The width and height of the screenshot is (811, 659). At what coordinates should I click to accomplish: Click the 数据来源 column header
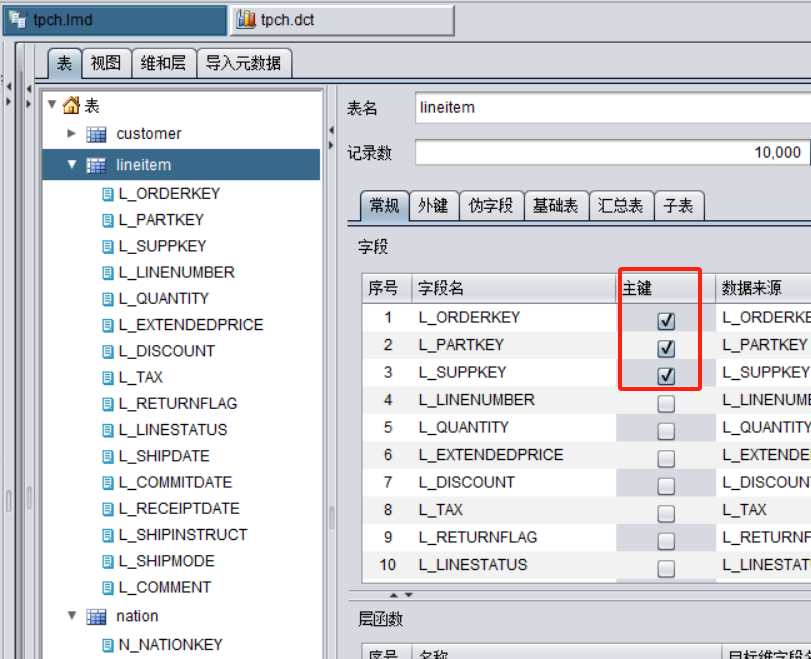[x=763, y=288]
